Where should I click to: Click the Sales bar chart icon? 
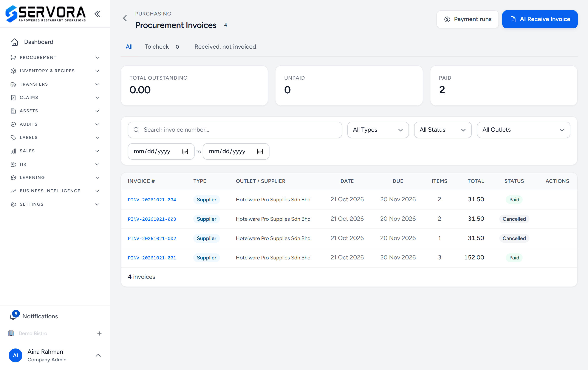tap(13, 151)
